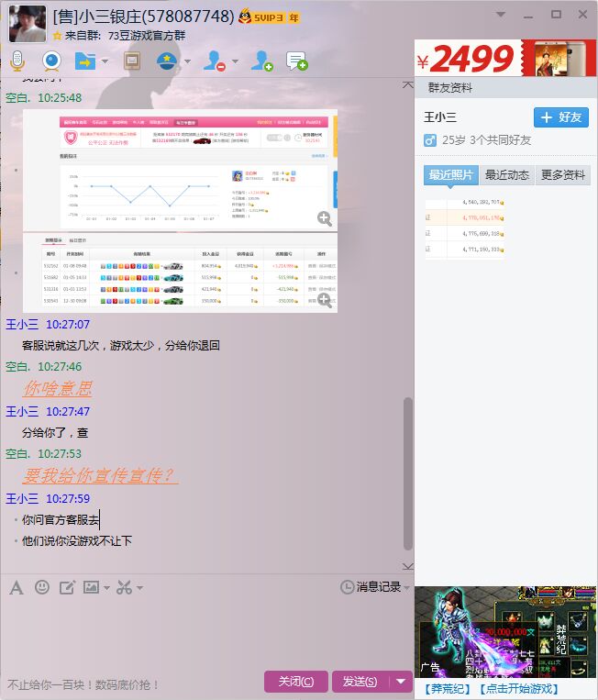Image resolution: width=598 pixels, height=700 pixels.
Task: Expand the send file options arrow
Action: coord(105,61)
